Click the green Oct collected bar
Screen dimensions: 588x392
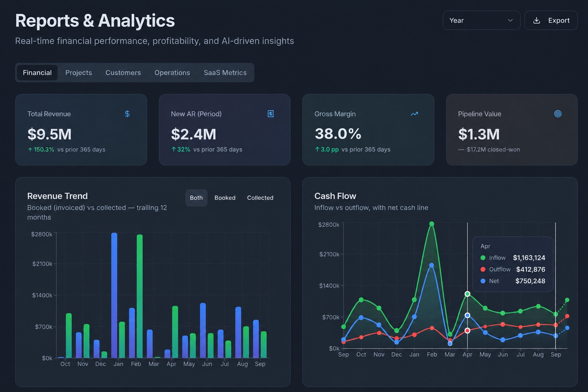pos(69,335)
